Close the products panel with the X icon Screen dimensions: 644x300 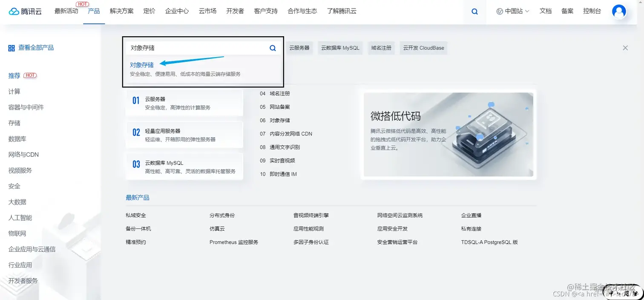point(625,48)
